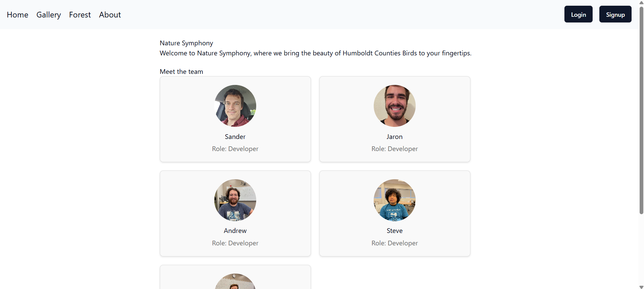The height and width of the screenshot is (289, 644).
Task: Click Sander's profile photo
Action: pyautogui.click(x=235, y=106)
